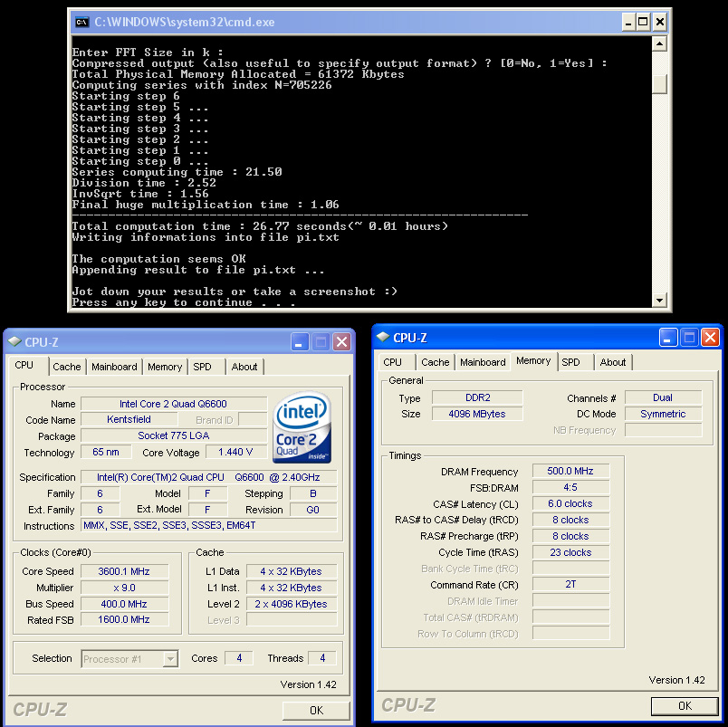The height and width of the screenshot is (727, 728).
Task: Click OK in left CPU-Z window
Action: 316,711
